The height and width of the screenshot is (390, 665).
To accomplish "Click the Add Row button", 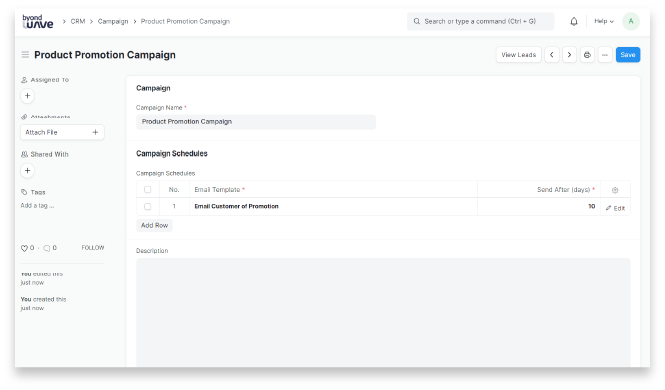I will point(154,226).
